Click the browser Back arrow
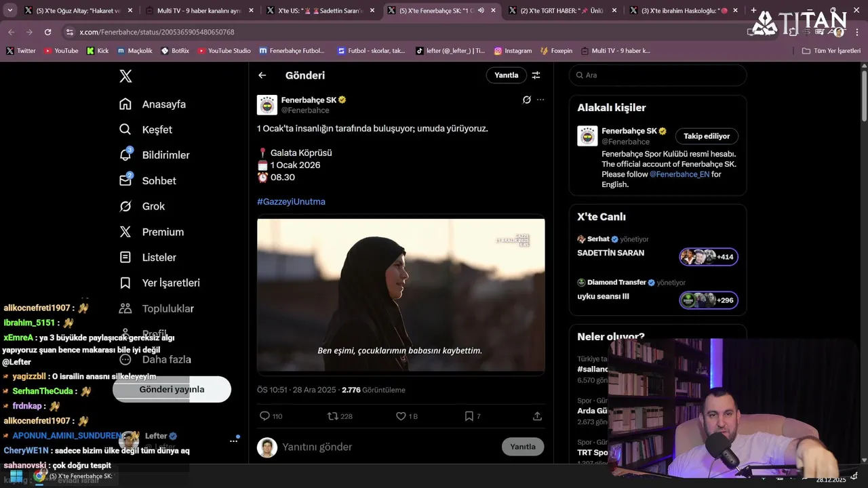 pyautogui.click(x=12, y=32)
